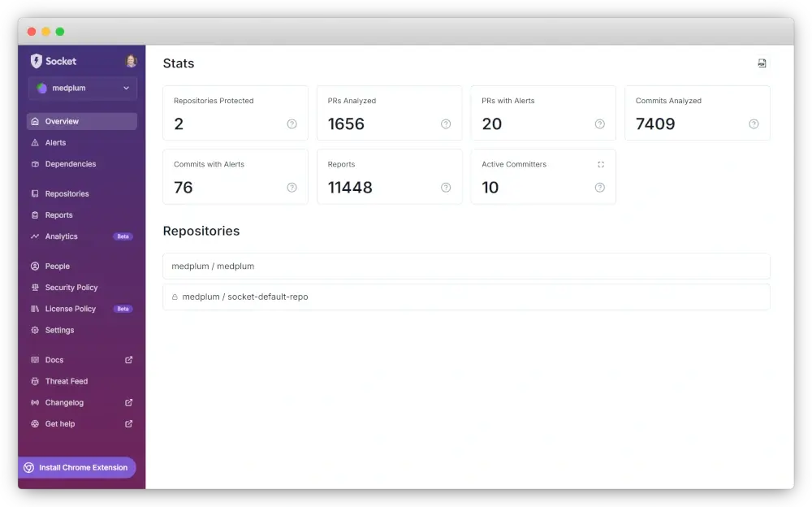Click the Overview home icon
This screenshot has height=507, width=812.
[x=35, y=121]
